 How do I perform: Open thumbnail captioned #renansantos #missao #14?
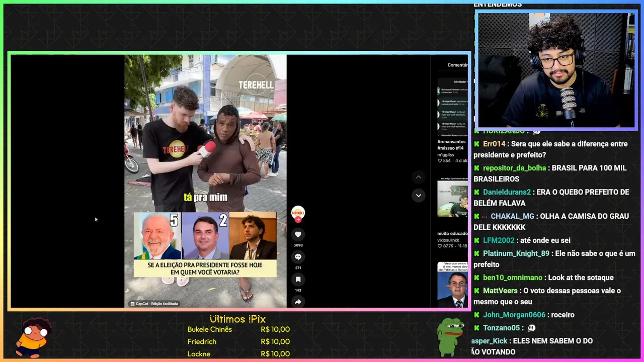452,107
